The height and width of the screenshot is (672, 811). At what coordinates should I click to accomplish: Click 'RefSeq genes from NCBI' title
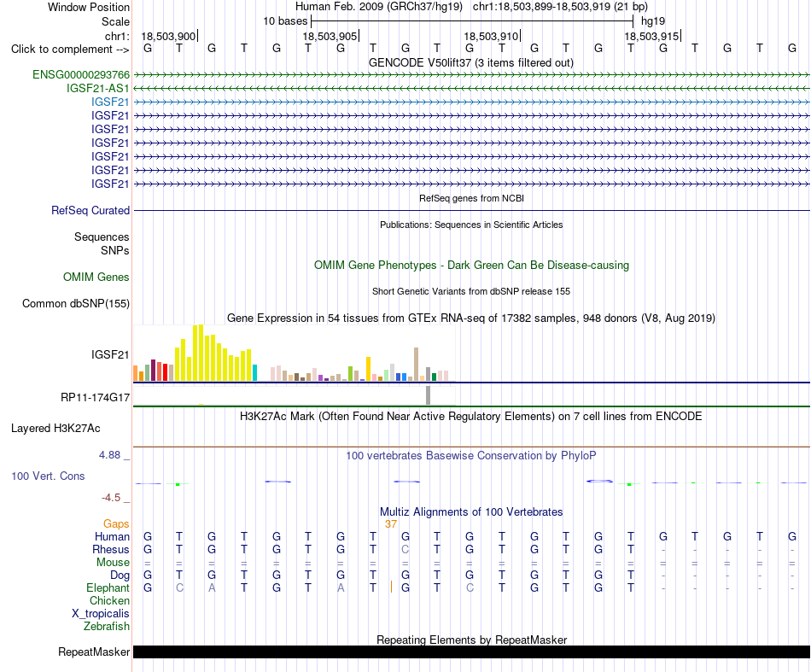coord(471,198)
